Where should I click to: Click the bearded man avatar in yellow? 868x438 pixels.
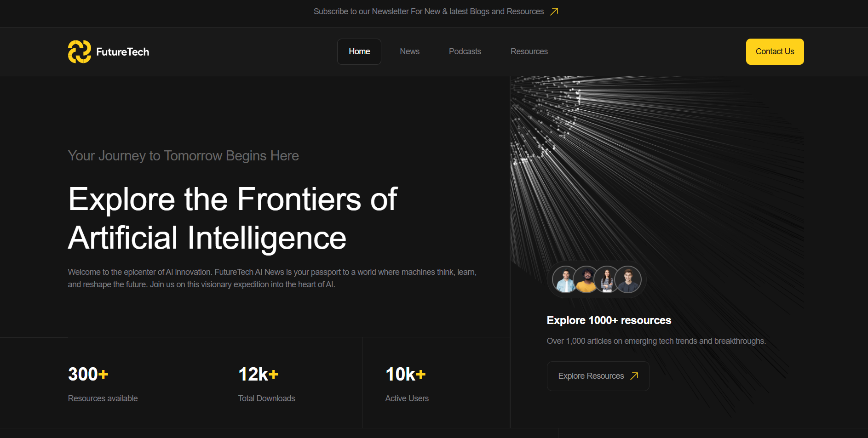586,279
